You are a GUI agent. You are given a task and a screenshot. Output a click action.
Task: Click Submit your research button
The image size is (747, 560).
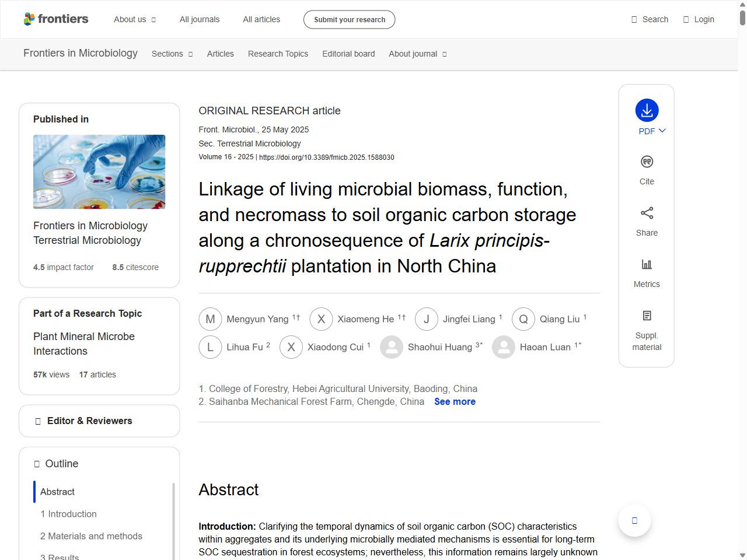point(349,19)
